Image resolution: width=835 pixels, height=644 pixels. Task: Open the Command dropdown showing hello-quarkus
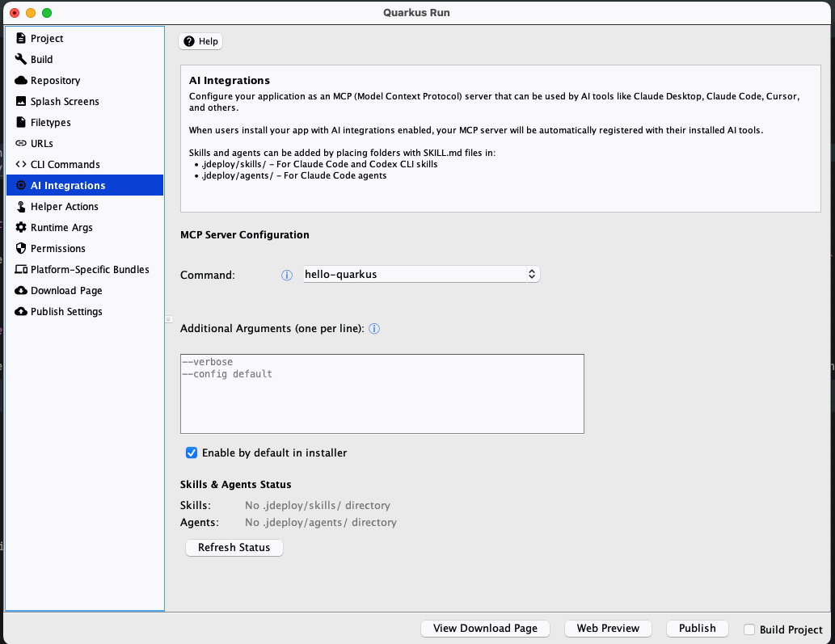(421, 274)
